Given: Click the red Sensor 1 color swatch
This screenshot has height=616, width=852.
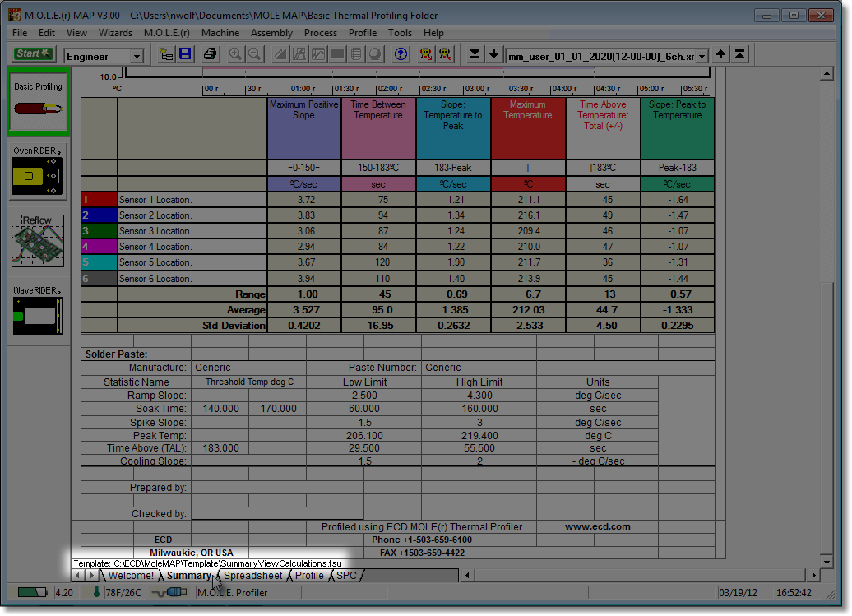Looking at the screenshot, I should point(99,200).
